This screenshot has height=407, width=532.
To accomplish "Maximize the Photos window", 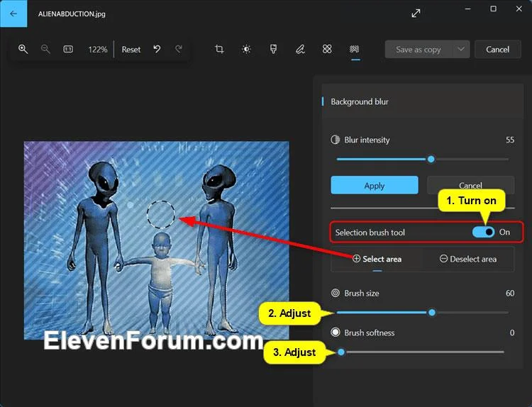I will [x=493, y=9].
